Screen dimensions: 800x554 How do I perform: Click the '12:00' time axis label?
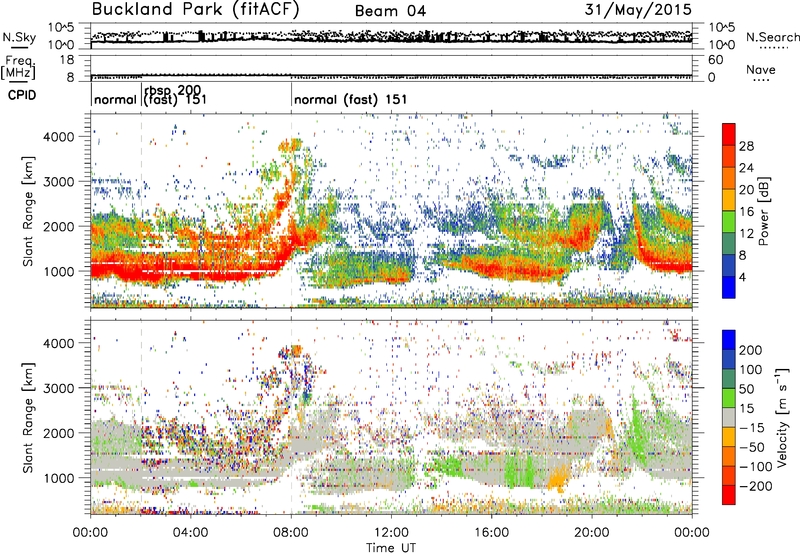391,533
